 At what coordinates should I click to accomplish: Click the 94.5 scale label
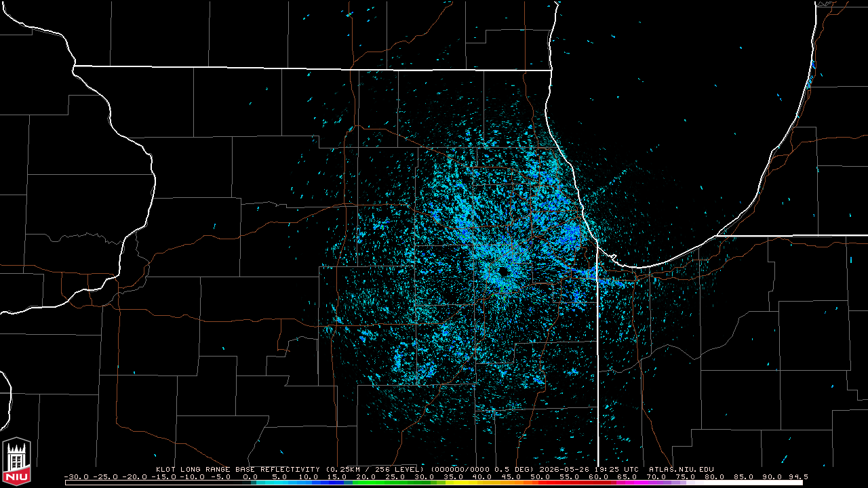click(x=798, y=476)
